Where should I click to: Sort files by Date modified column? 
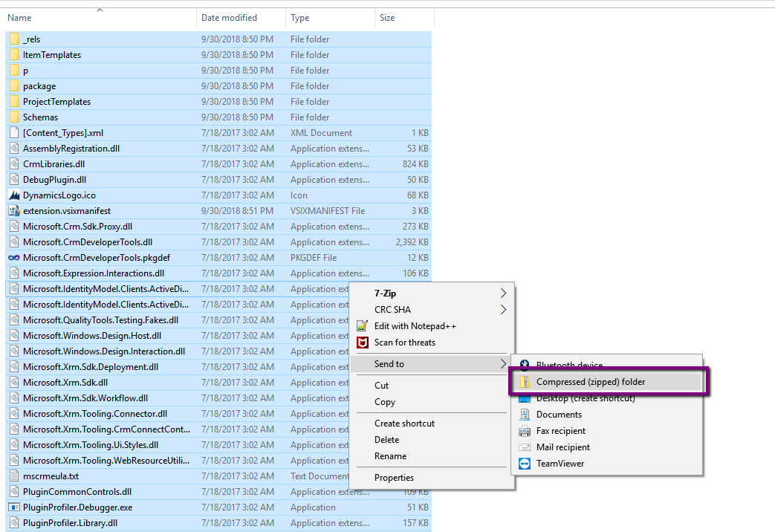229,18
